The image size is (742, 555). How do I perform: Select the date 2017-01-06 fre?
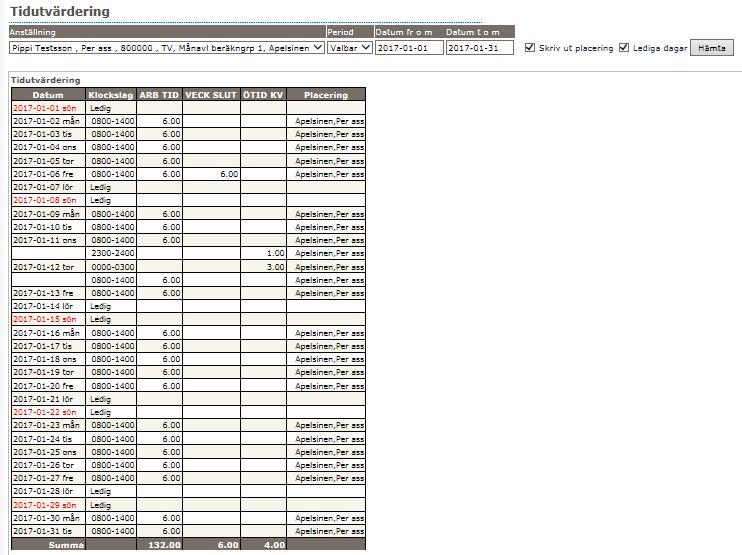(x=43, y=174)
